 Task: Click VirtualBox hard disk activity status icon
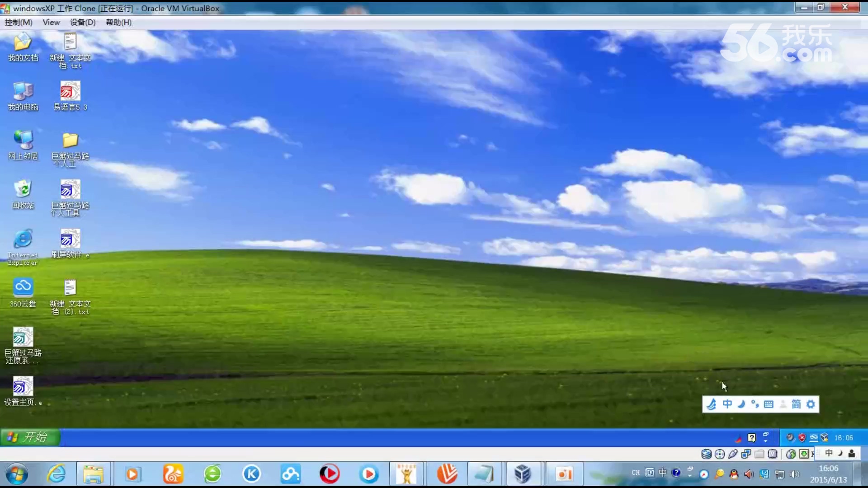click(x=706, y=454)
